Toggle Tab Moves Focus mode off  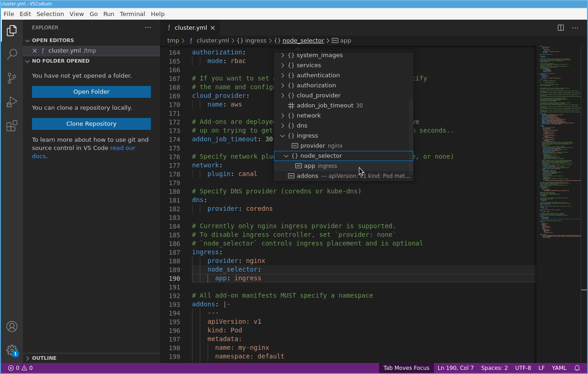coord(406,368)
